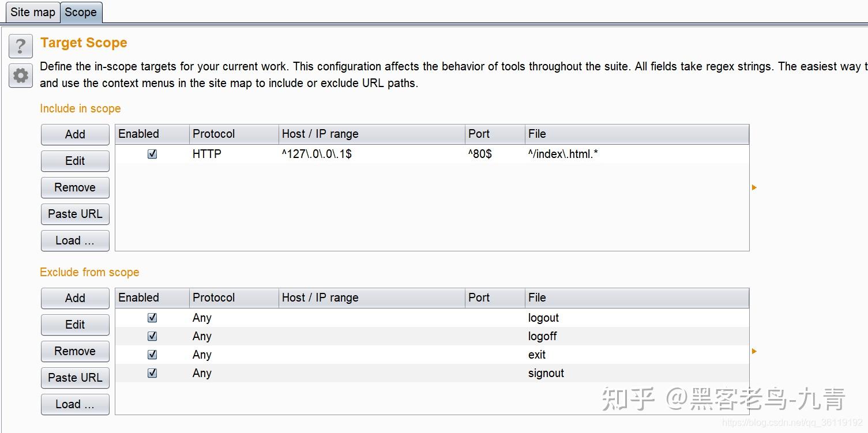This screenshot has height=433, width=868.
Task: Select the signout file cell
Action: pyautogui.click(x=637, y=373)
